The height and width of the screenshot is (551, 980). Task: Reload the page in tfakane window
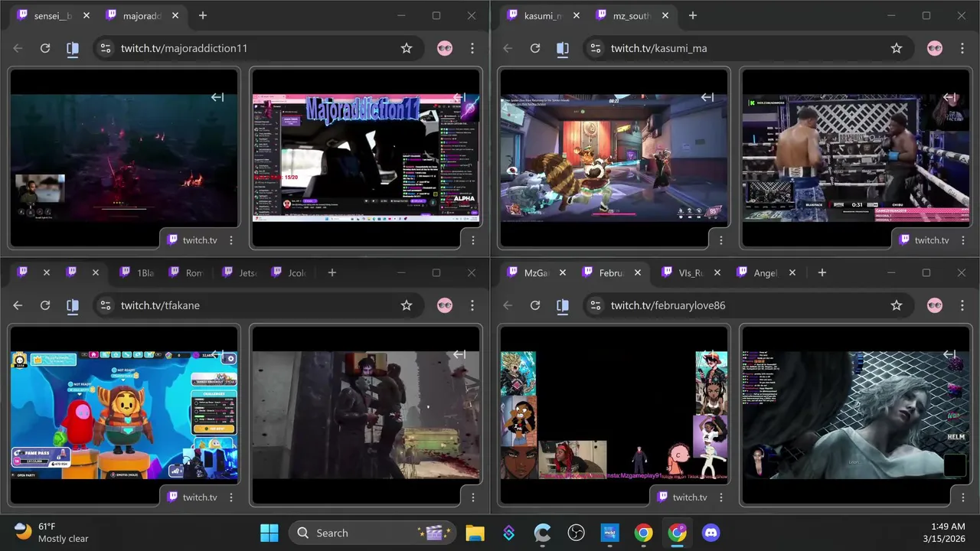pos(45,305)
